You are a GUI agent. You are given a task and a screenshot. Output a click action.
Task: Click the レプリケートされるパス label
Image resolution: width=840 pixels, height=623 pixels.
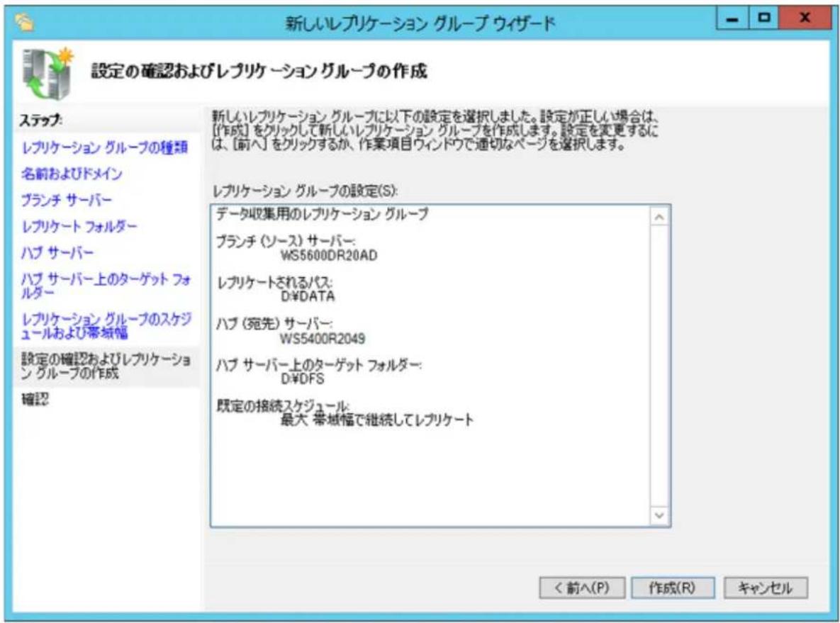tap(274, 282)
